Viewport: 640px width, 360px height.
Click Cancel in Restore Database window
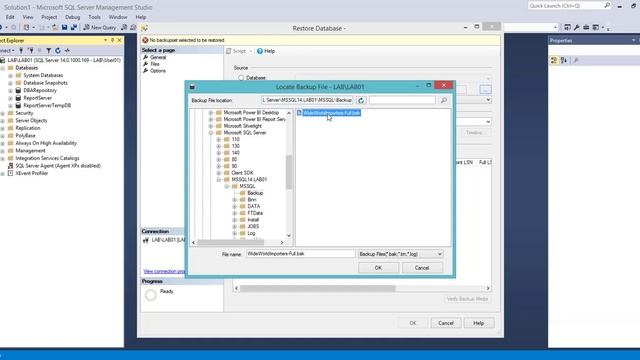click(446, 323)
